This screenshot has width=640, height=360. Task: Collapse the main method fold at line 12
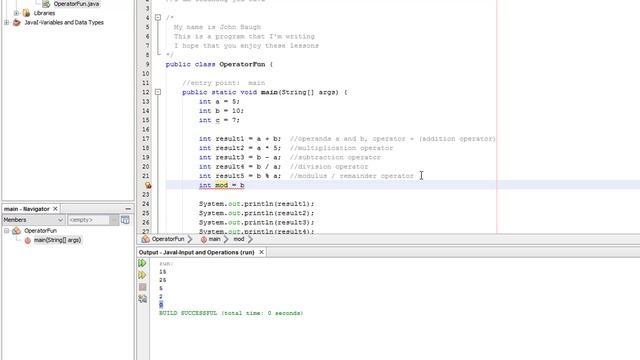coord(158,92)
